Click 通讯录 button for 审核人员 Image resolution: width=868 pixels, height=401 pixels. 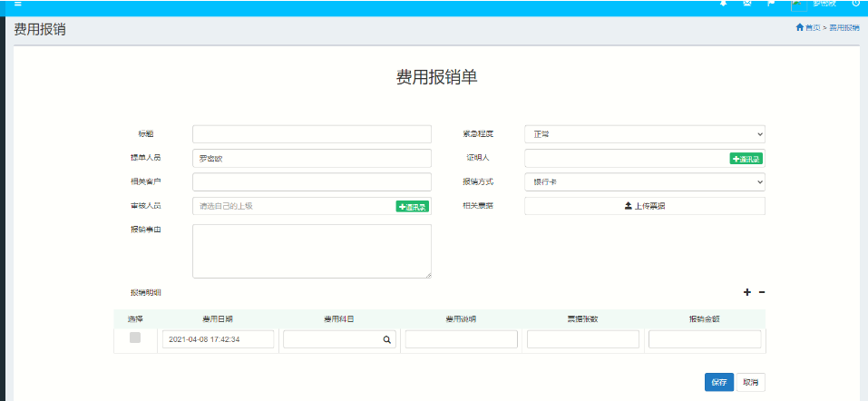[x=412, y=207]
